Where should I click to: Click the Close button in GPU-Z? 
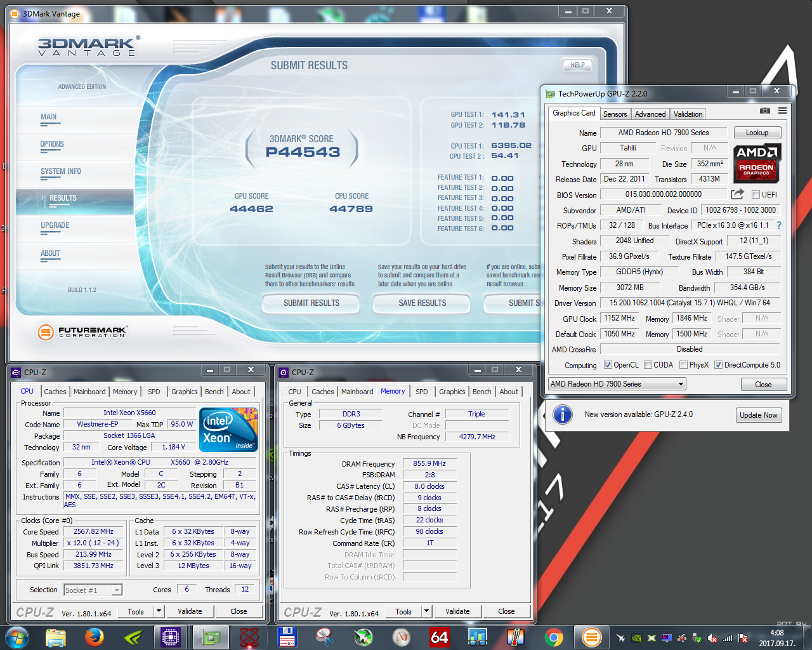click(x=764, y=385)
